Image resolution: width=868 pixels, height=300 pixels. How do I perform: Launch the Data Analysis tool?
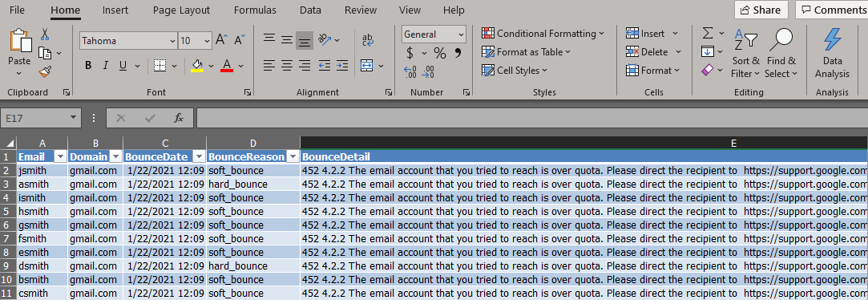pyautogui.click(x=832, y=54)
